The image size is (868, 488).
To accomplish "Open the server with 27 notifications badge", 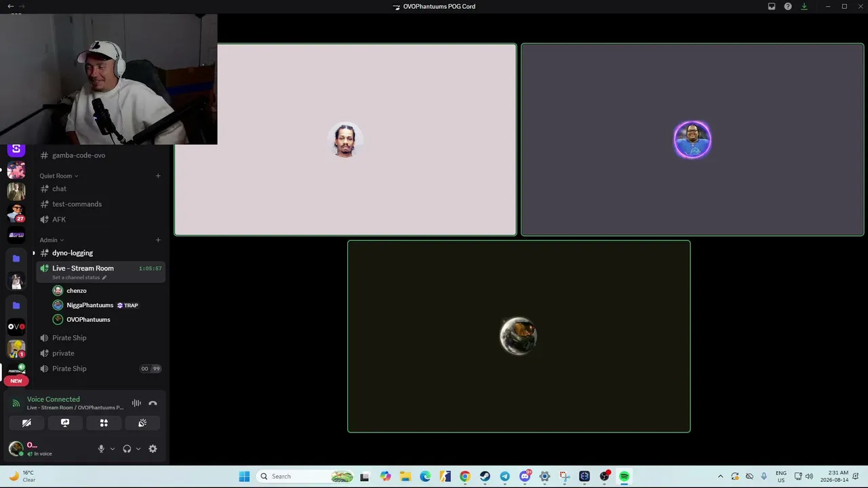I will pos(16,213).
